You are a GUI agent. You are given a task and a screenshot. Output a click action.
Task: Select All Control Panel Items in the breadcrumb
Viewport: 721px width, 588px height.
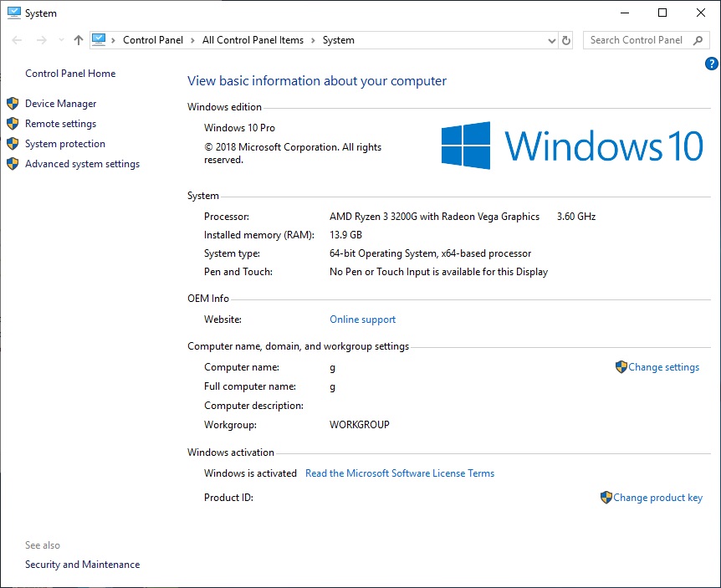253,40
